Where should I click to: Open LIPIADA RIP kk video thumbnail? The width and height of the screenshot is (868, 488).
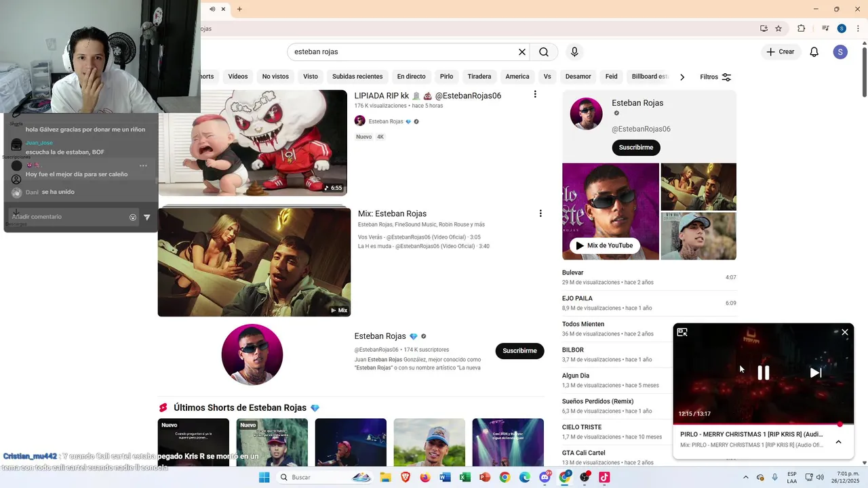(x=252, y=143)
